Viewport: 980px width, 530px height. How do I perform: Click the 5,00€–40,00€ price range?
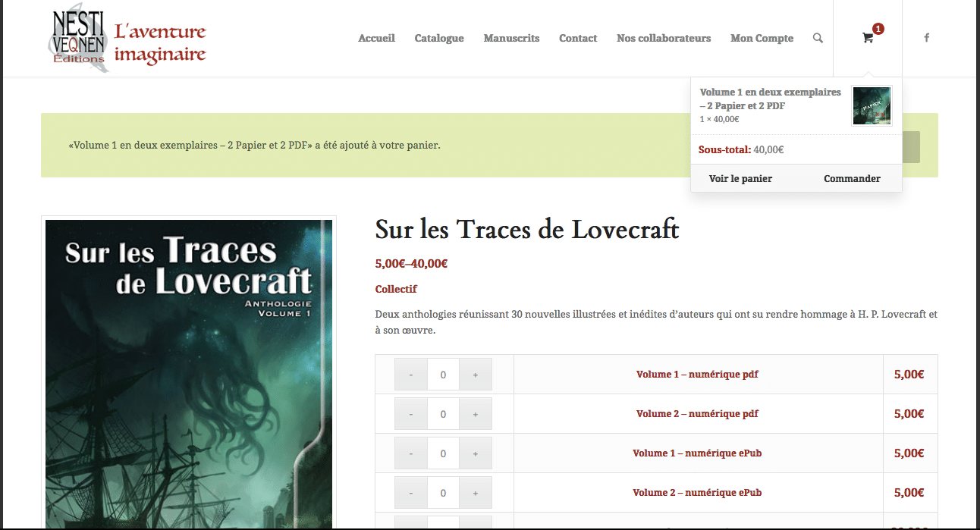pyautogui.click(x=411, y=264)
